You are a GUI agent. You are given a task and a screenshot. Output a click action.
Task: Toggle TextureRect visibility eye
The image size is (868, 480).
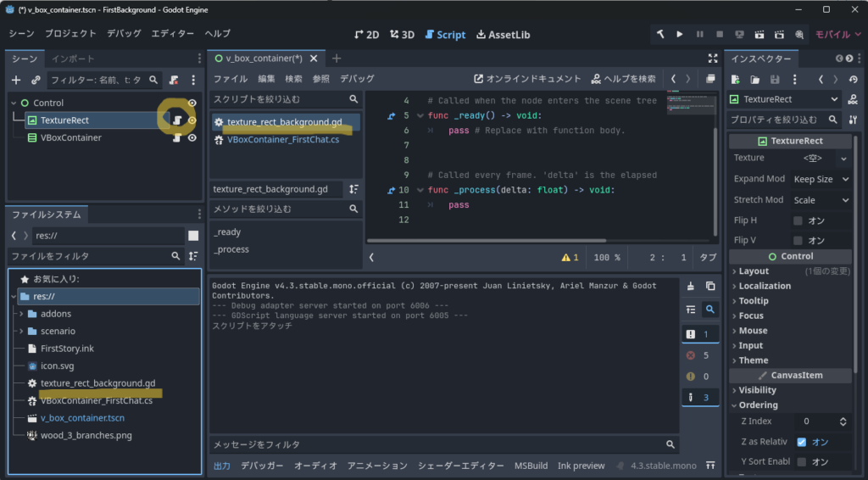(192, 120)
